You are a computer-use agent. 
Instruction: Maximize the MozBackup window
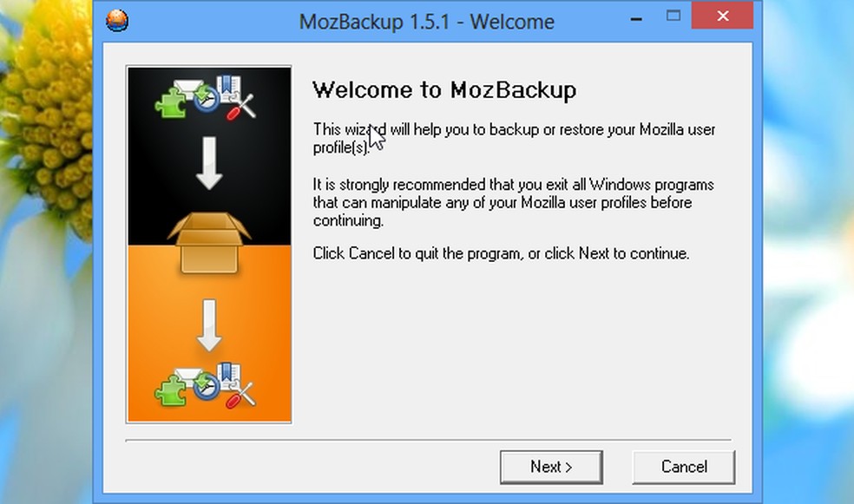673,16
